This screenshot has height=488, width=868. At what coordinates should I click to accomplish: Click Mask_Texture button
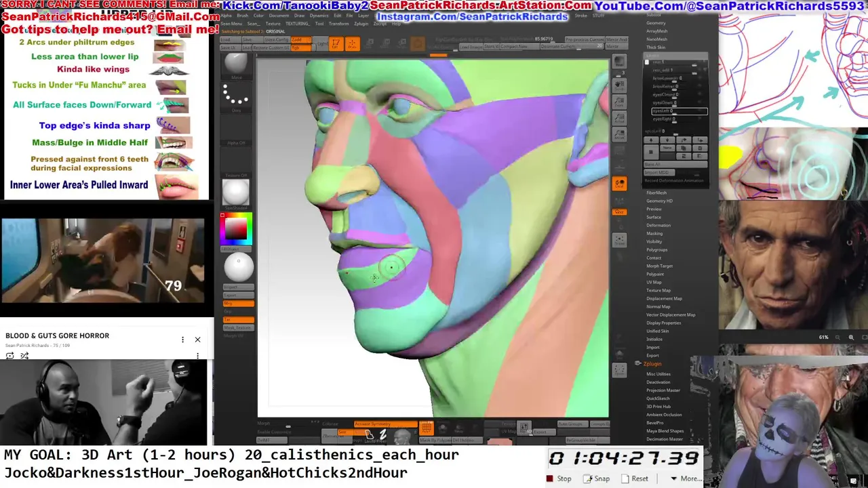pyautogui.click(x=239, y=327)
